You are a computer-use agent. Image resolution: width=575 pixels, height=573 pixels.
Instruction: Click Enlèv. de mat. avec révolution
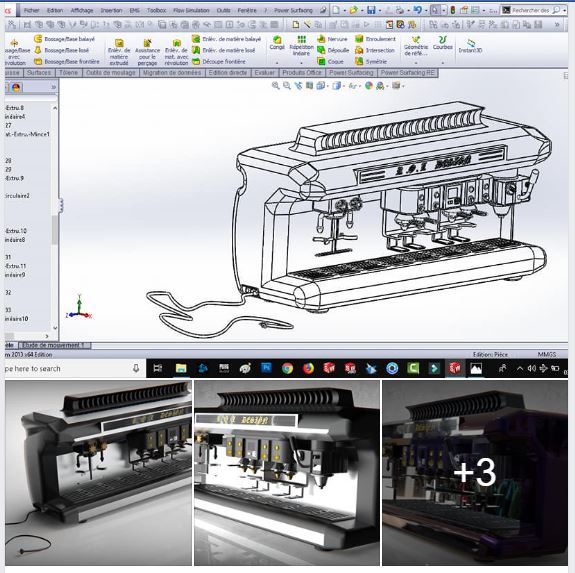(x=176, y=52)
